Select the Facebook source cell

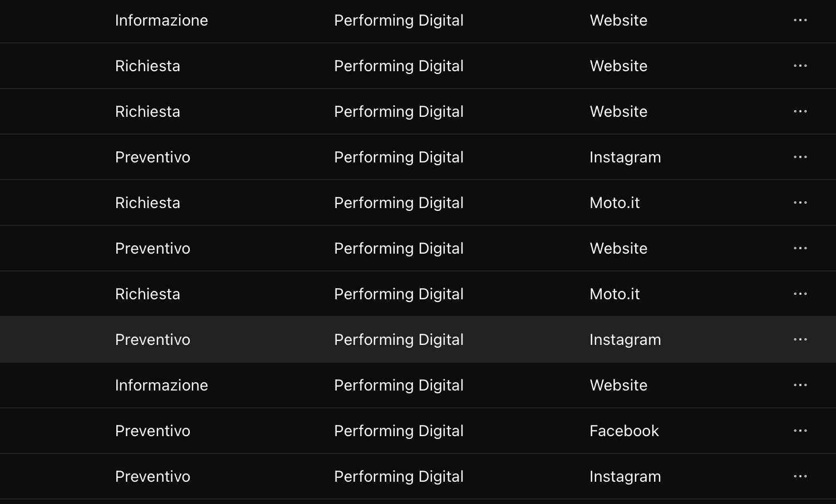(x=624, y=431)
